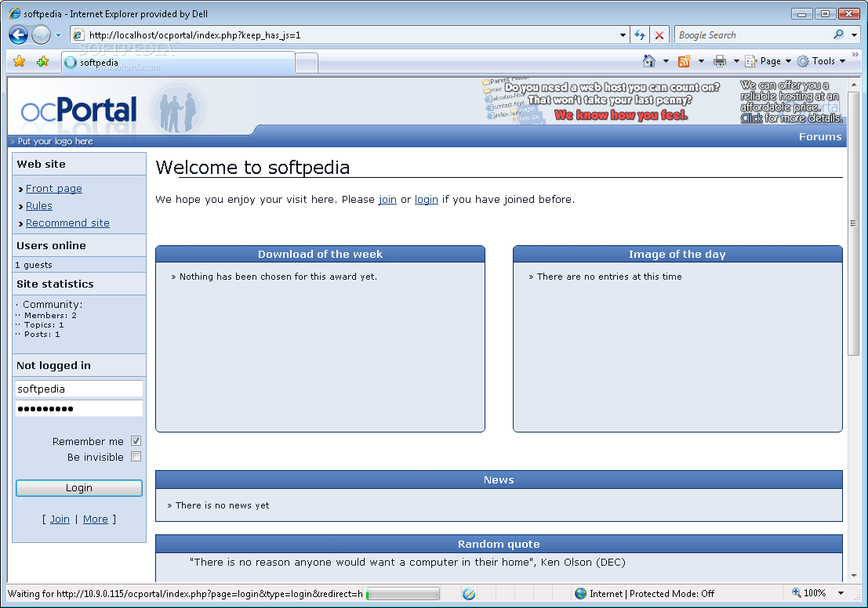The image size is (868, 608).
Task: Expand the address bar history dropdown
Action: click(x=623, y=34)
